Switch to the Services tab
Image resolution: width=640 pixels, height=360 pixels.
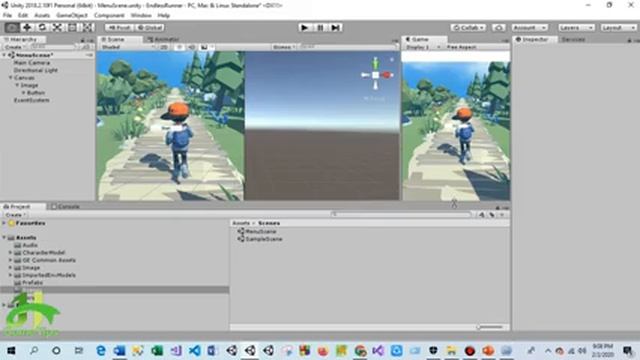pos(573,40)
